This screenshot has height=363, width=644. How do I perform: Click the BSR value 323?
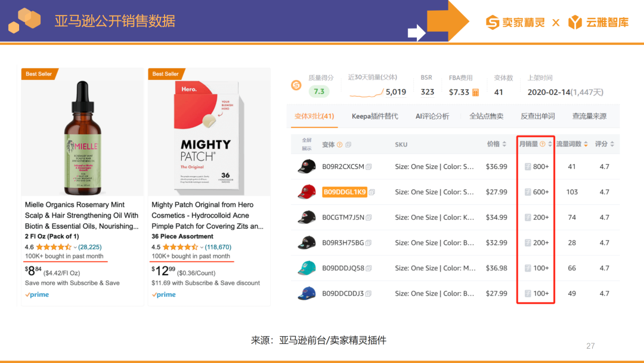coord(427,92)
